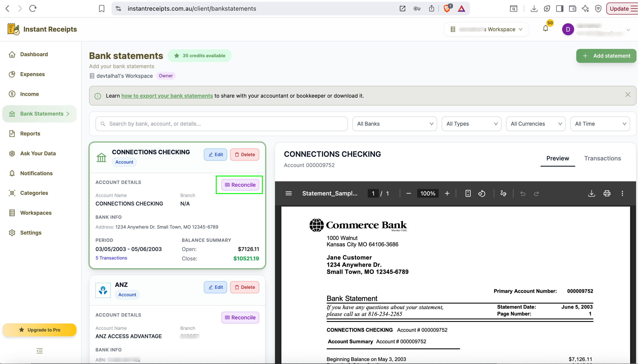The height and width of the screenshot is (364, 638).
Task: Open browser downloads icon
Action: [534, 9]
